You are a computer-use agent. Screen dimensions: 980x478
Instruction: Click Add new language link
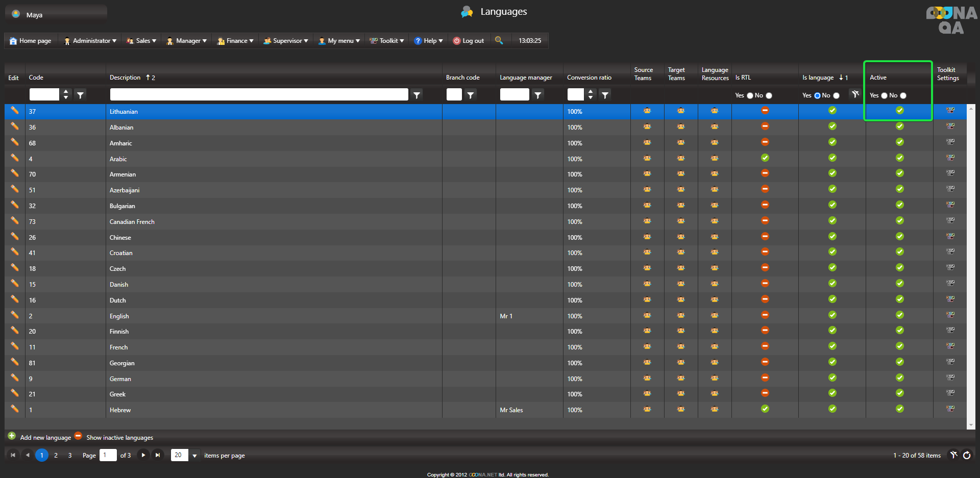pos(45,438)
